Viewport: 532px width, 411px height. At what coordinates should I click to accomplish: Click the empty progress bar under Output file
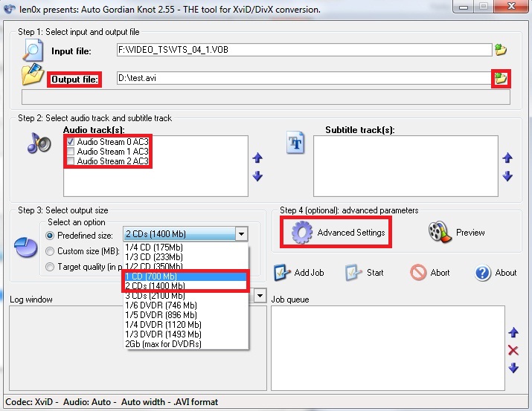point(266,97)
